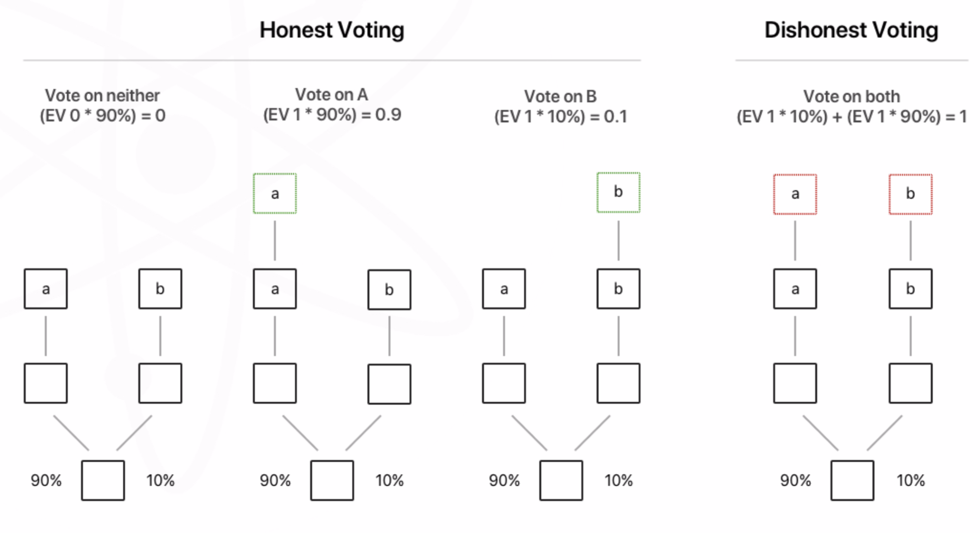Click solid "b" box under Vote on neither
Viewport: 980px width, 533px height.
tap(160, 289)
